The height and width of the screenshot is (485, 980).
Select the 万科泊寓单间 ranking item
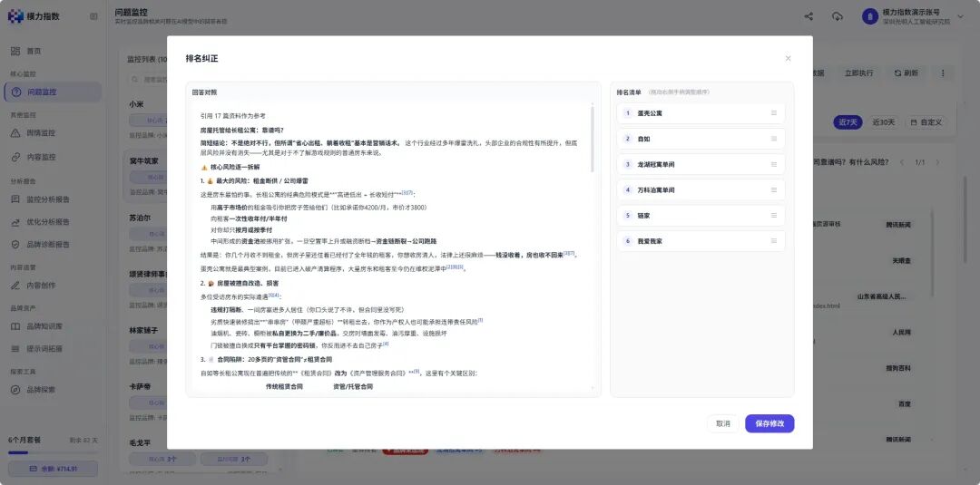click(x=701, y=189)
